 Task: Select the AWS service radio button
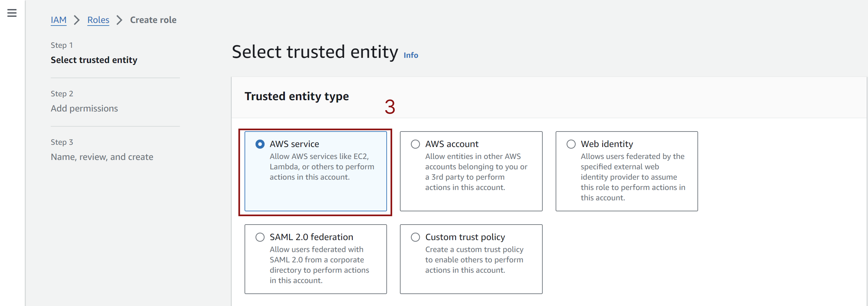tap(260, 144)
